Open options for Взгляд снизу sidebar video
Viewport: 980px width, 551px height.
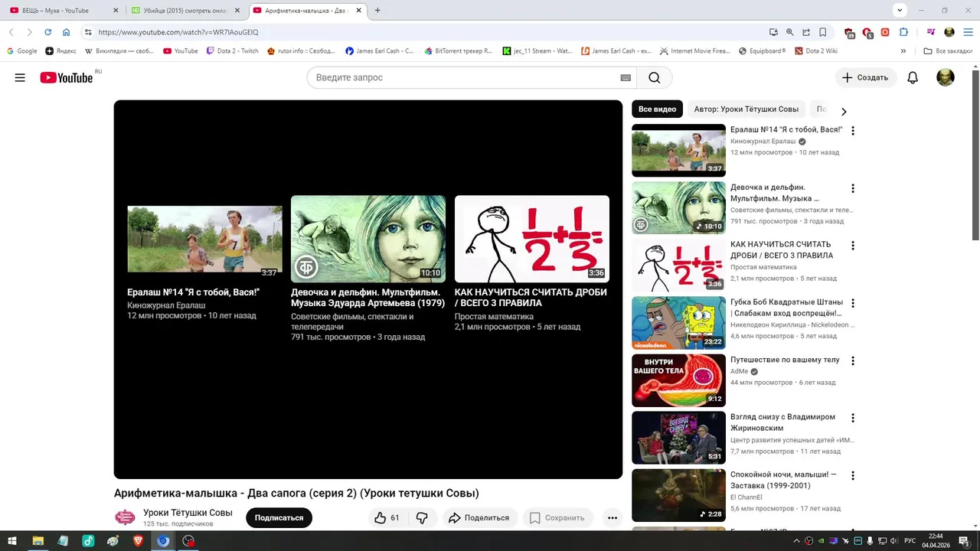[853, 418]
